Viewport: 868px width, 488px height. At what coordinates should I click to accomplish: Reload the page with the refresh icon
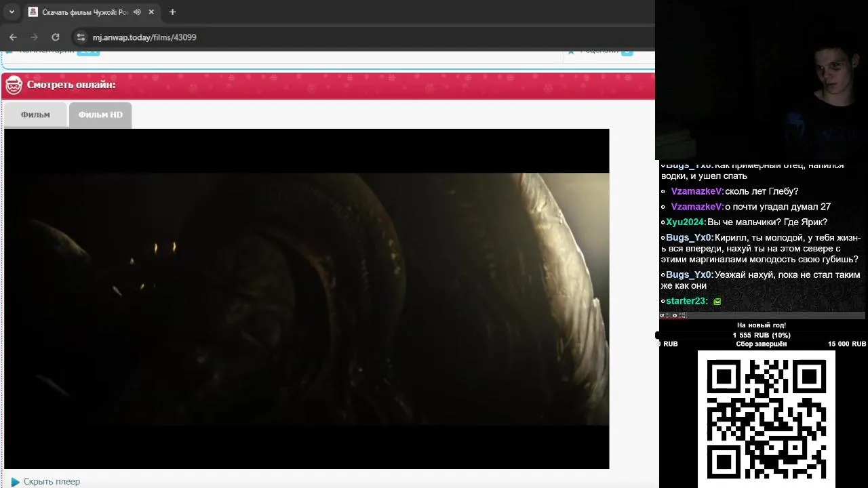click(56, 37)
